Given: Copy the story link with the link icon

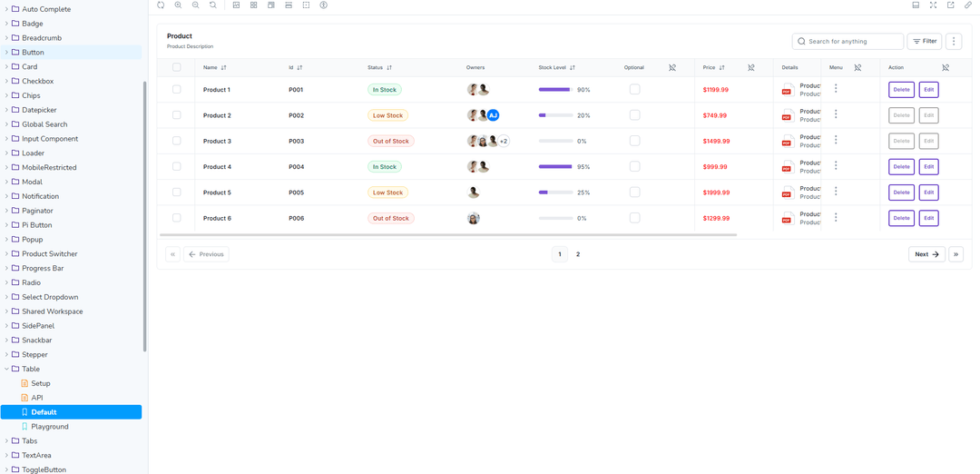Looking at the screenshot, I should click(x=968, y=5).
